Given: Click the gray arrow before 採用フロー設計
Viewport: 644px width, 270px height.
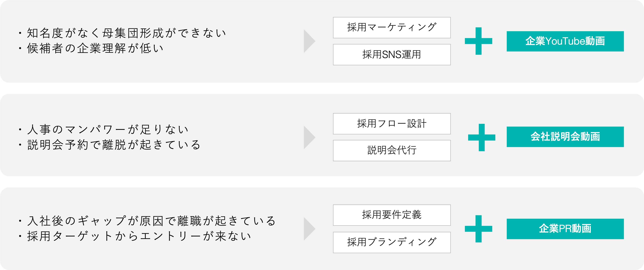Looking at the screenshot, I should click(309, 137).
